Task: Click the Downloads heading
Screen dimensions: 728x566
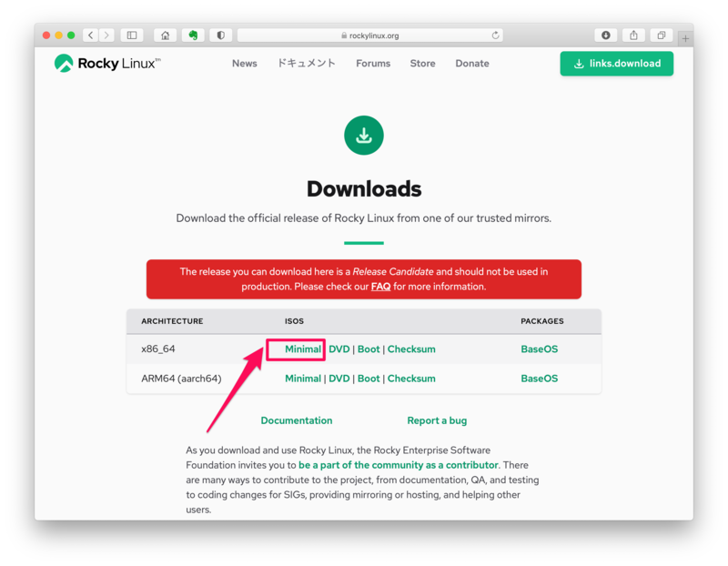Action: point(364,189)
